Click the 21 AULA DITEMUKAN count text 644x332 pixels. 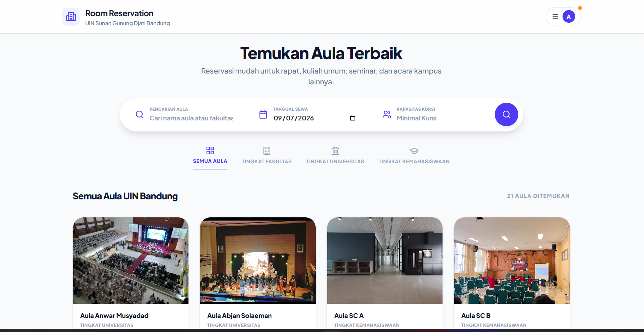[x=538, y=196]
